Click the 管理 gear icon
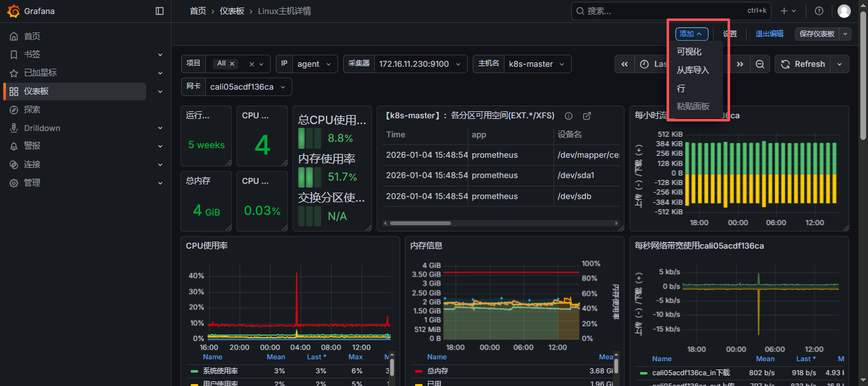Viewport: 868px width, 386px height. (14, 183)
